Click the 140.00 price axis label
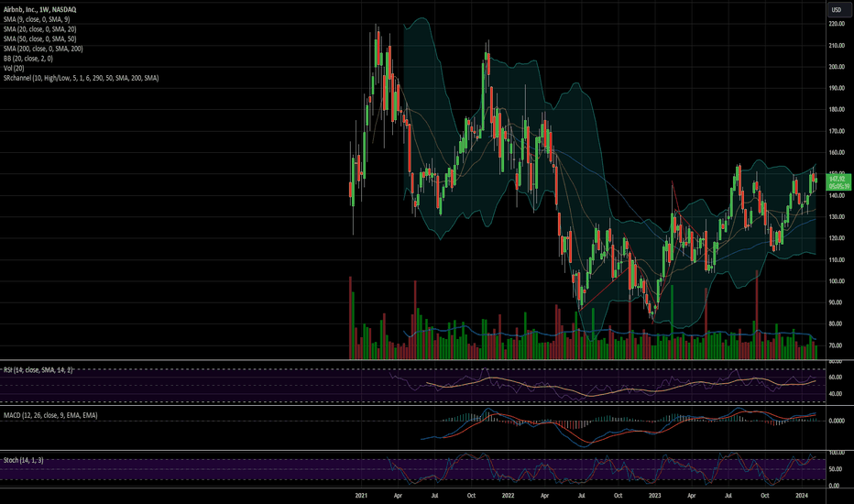The height and width of the screenshot is (504, 854). pyautogui.click(x=837, y=195)
